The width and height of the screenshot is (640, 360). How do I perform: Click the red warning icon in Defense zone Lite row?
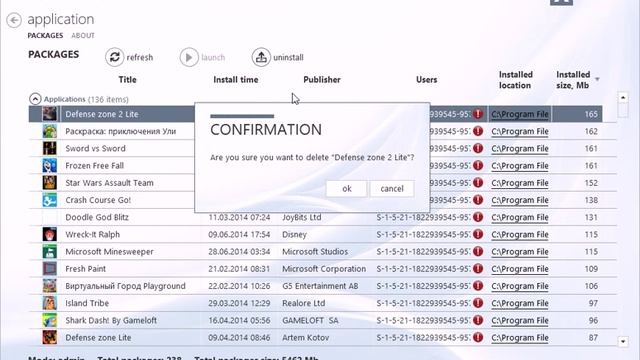[478, 338]
